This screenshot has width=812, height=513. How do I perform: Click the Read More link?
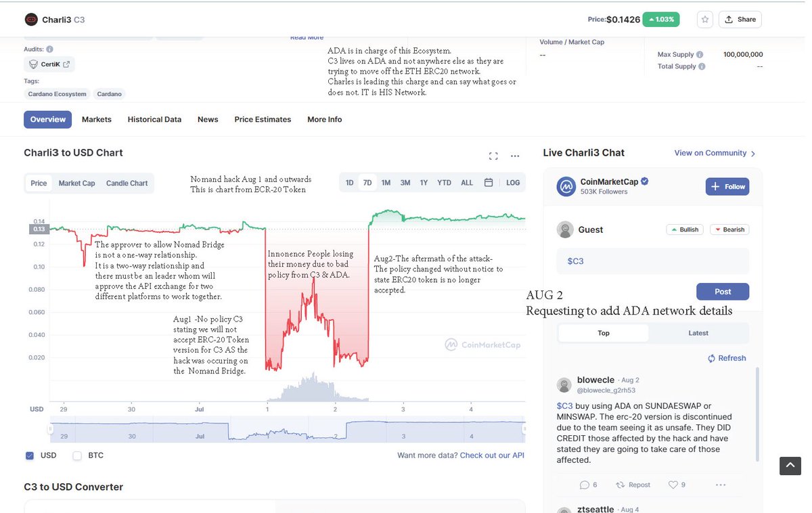(x=307, y=38)
